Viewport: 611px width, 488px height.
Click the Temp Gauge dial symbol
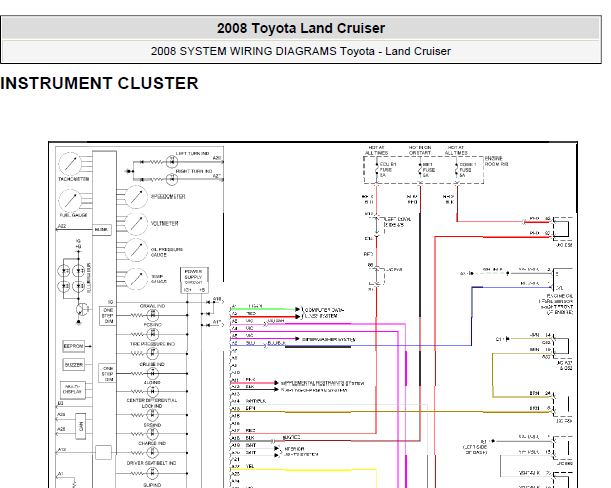(136, 279)
